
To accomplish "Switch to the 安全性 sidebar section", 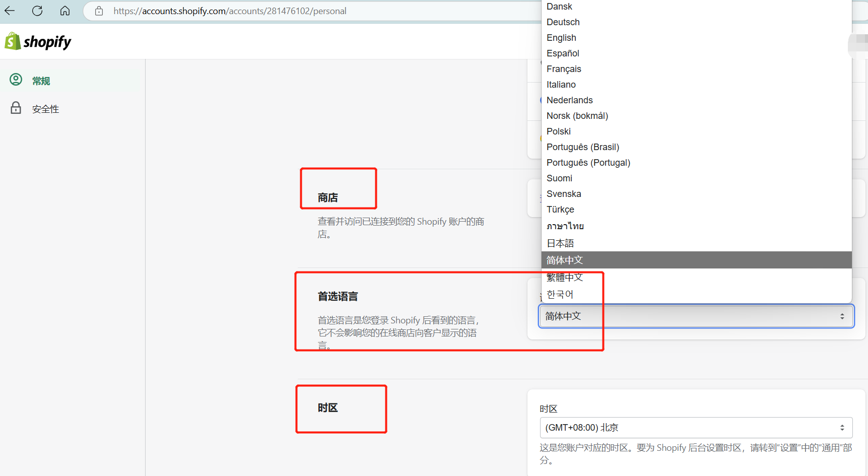I will tap(45, 108).
